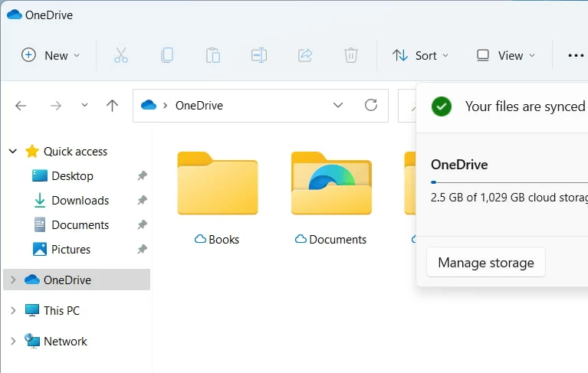
Task: Open the View layout menu
Action: [x=505, y=55]
